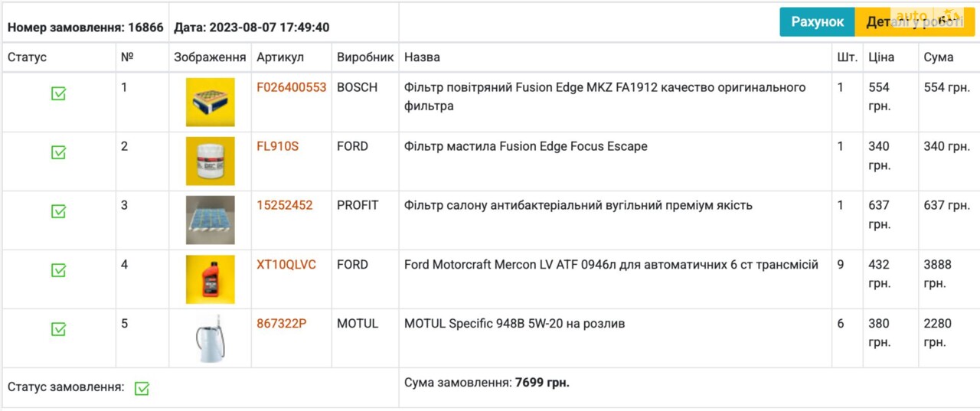Toggle status checkbox for FL910S row
The height and width of the screenshot is (411, 980).
(x=58, y=152)
